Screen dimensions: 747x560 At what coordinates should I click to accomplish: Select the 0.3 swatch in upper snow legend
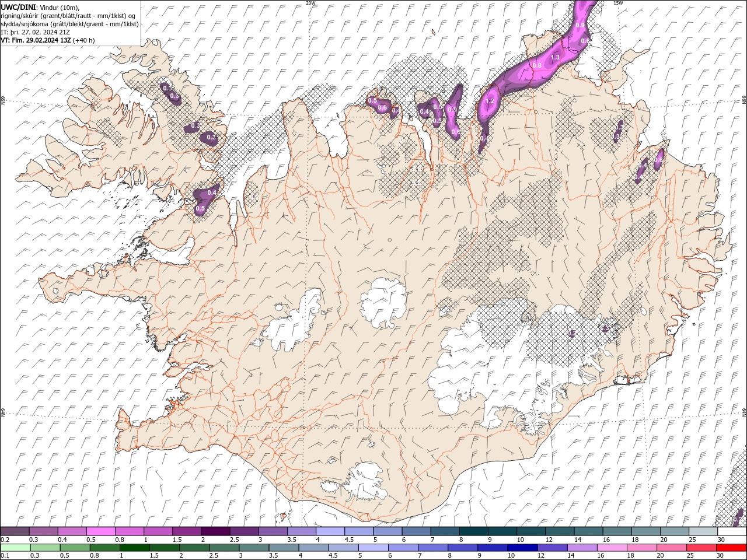pos(43,531)
